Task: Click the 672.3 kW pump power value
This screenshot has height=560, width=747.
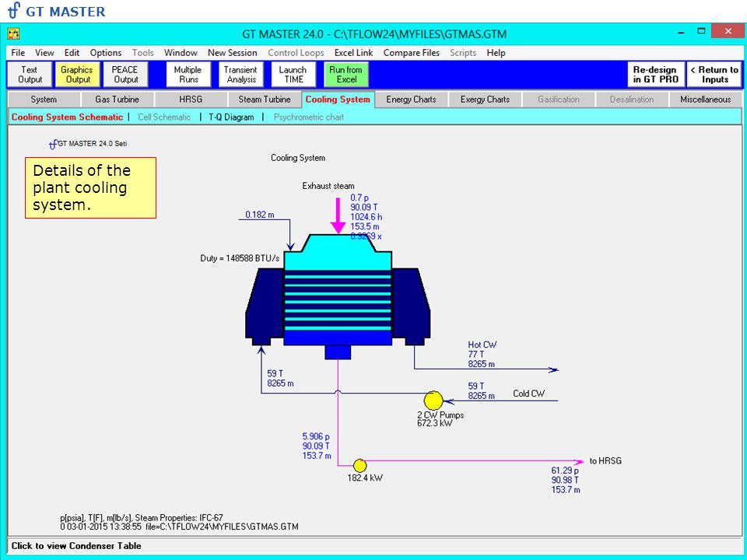Action: coord(434,423)
